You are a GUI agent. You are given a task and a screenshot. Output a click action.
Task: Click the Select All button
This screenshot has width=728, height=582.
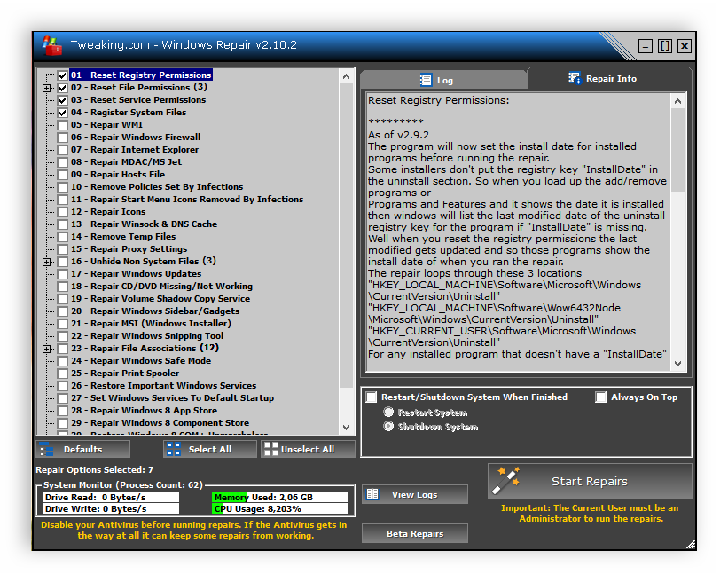(x=210, y=449)
